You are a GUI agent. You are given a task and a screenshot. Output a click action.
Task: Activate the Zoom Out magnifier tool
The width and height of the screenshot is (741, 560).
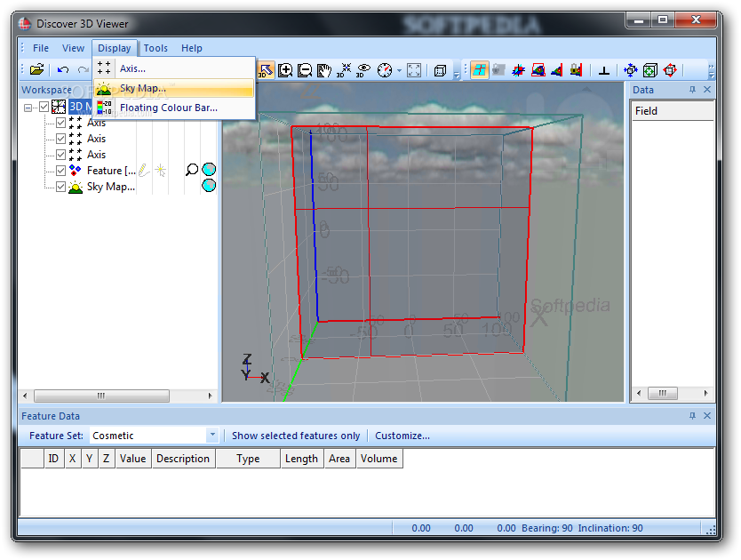pyautogui.click(x=305, y=70)
